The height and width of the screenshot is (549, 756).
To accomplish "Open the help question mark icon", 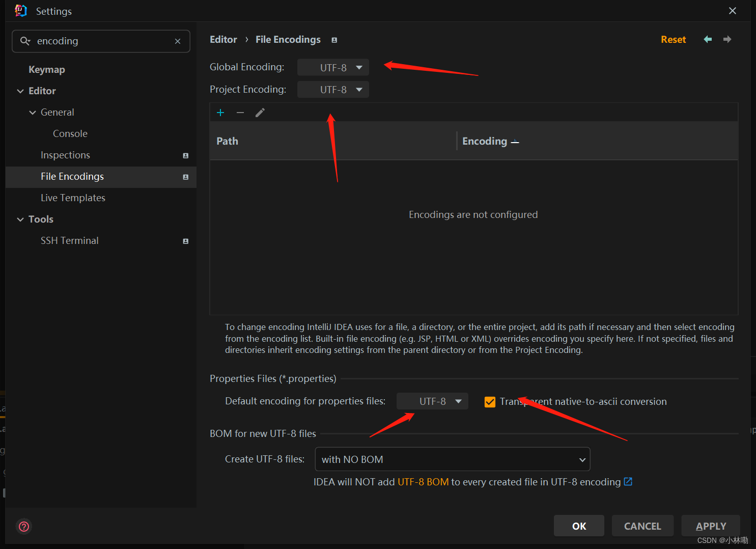I will click(24, 526).
